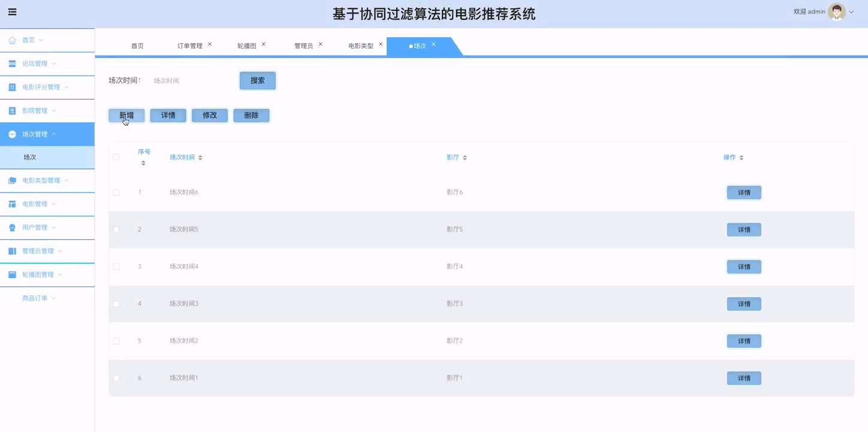Switch to the 首页 tab
The width and height of the screenshot is (868, 432).
137,46
